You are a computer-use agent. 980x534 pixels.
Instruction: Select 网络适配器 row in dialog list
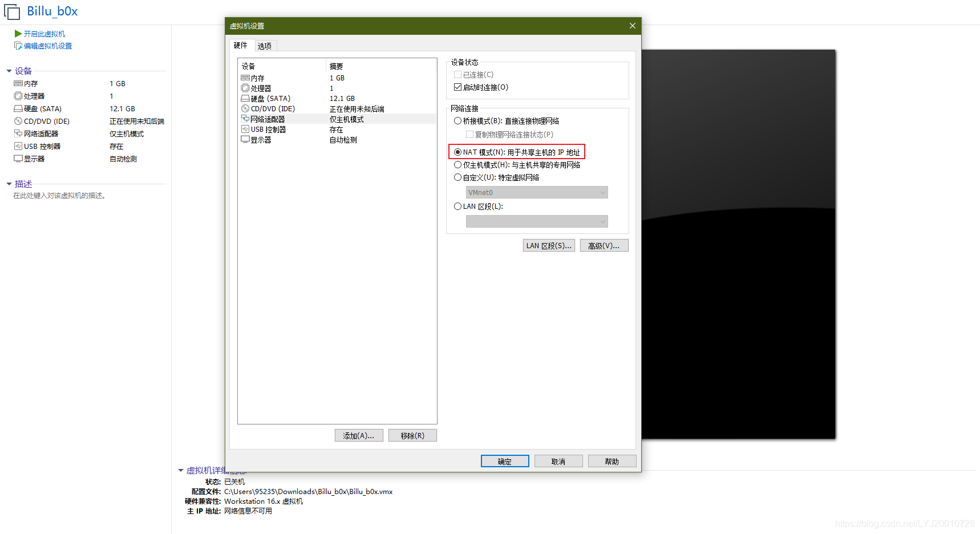(x=338, y=119)
